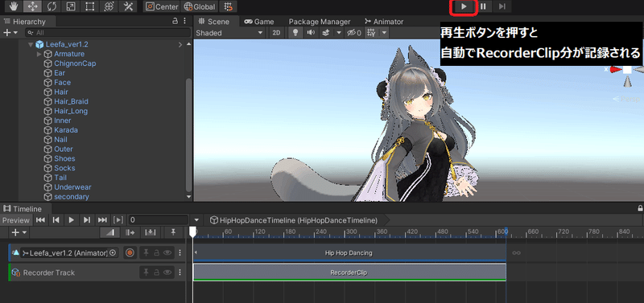This screenshot has height=303, width=644.
Task: Select Hair_Braid object in Hierarchy
Action: (71, 101)
